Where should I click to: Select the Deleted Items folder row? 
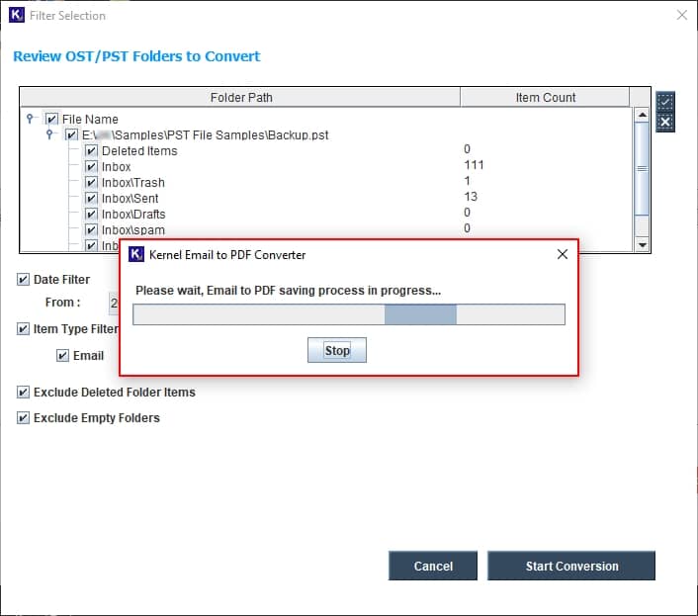click(x=326, y=151)
